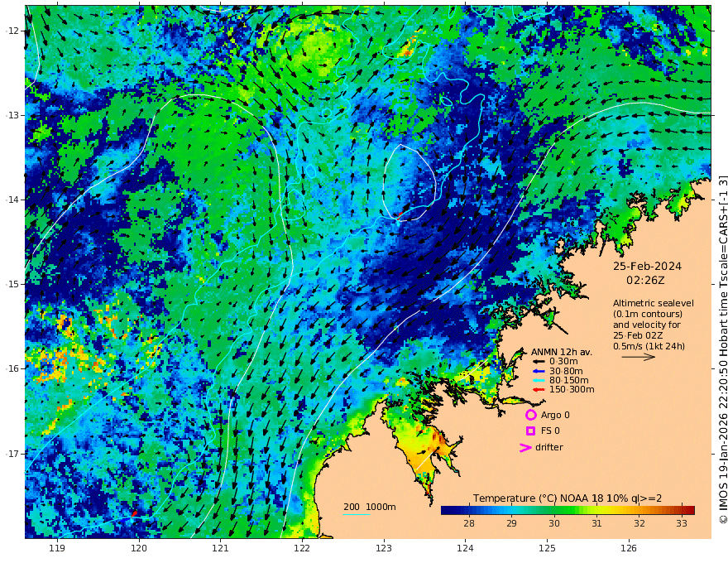Click the time text 02:26Z
The image size is (728, 563).
(x=645, y=281)
